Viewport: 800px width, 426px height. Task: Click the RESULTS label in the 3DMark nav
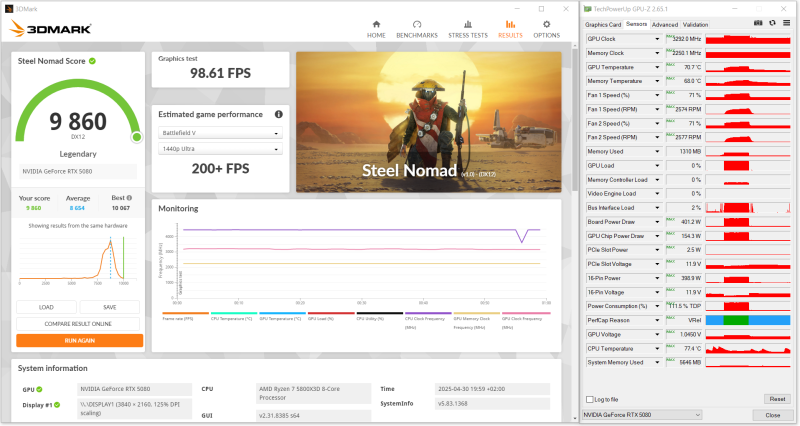(510, 35)
